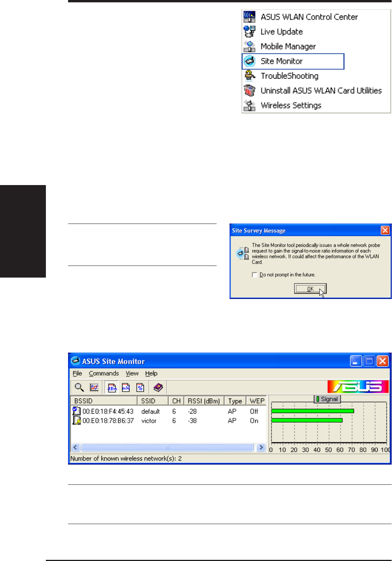Click the Site Monitor globe icon in menu
392x561 pixels.
[249, 61]
